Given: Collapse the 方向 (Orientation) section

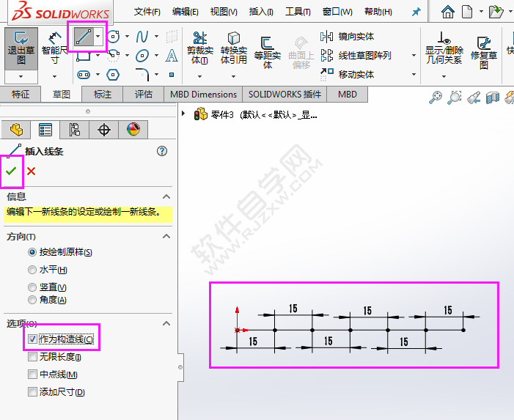Looking at the screenshot, I should (166, 236).
